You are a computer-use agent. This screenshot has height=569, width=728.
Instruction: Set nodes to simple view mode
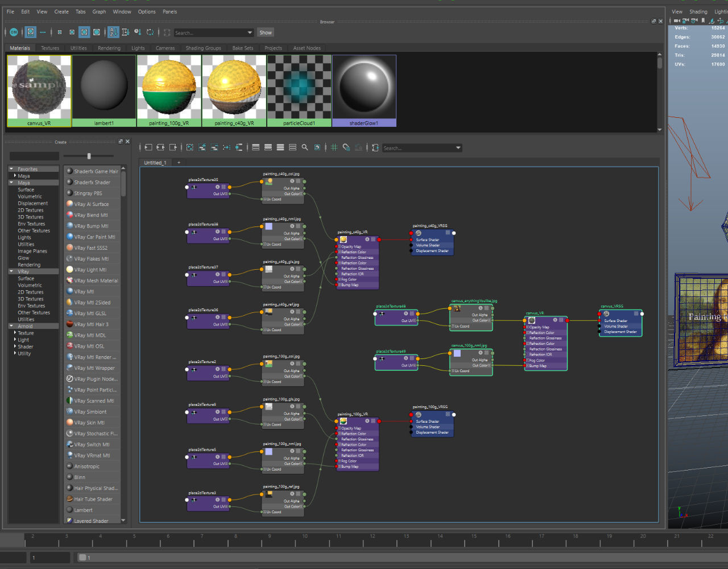click(256, 147)
